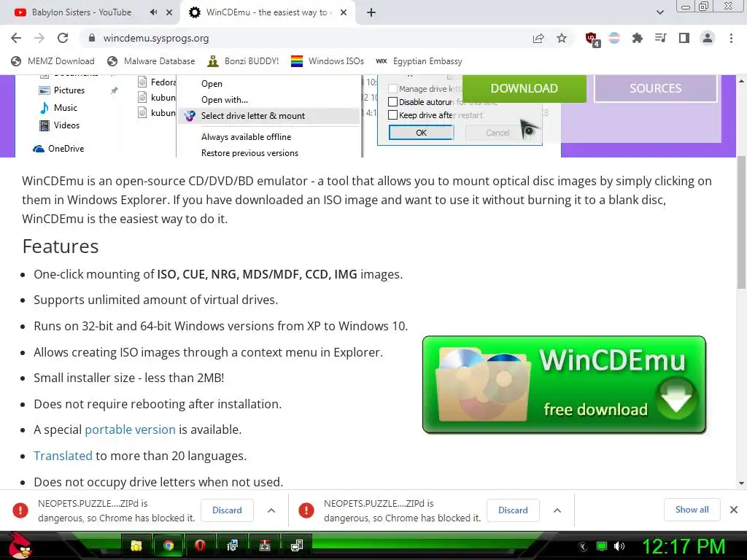Open the Bonzi BUDDY! bookmark
This screenshot has height=560, width=747.
244,61
